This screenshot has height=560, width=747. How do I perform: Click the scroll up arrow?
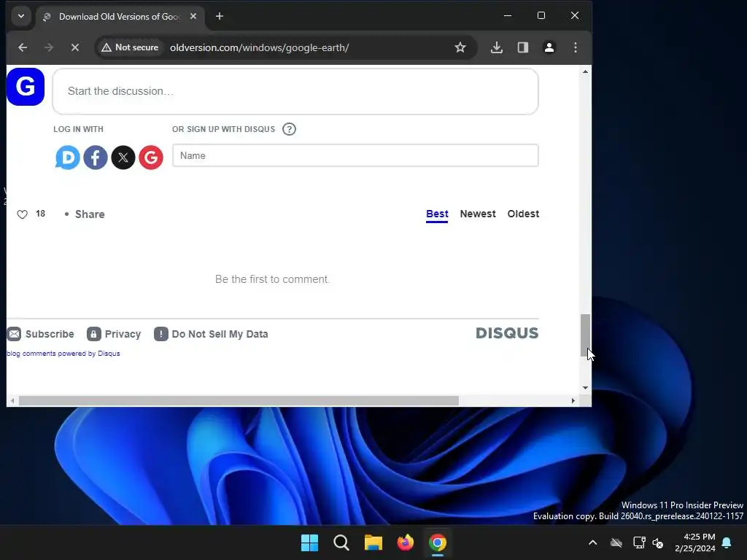point(585,71)
